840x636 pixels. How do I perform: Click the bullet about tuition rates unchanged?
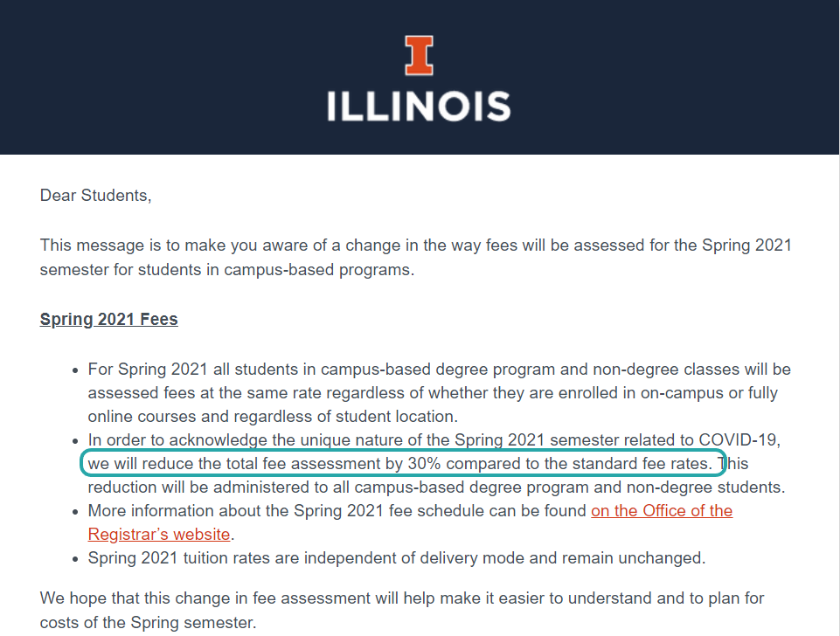click(397, 558)
